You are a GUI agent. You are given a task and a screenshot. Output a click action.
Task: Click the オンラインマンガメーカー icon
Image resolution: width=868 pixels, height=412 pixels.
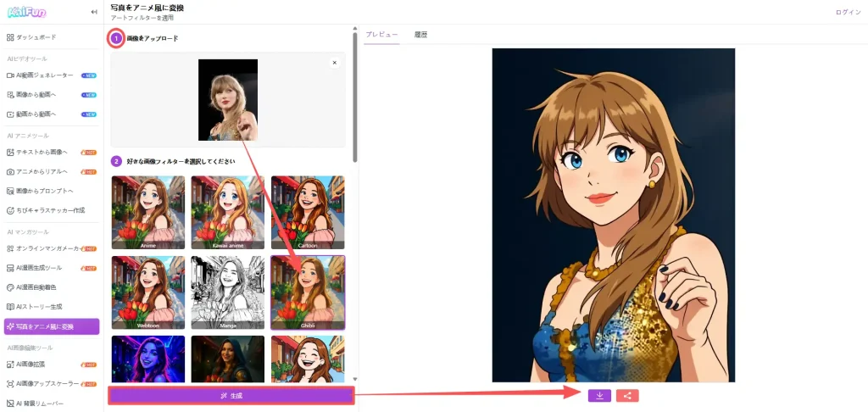[10, 248]
